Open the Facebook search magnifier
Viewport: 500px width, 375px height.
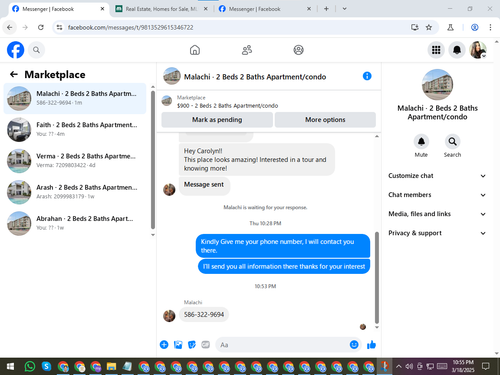[36, 50]
